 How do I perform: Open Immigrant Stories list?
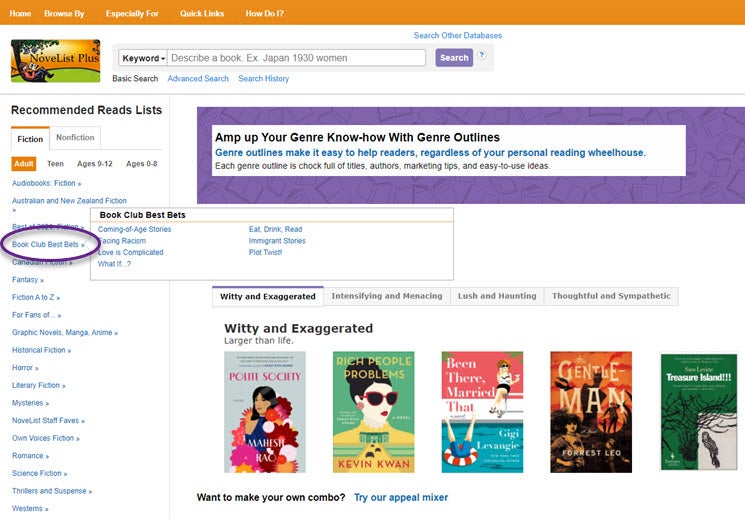point(277,240)
